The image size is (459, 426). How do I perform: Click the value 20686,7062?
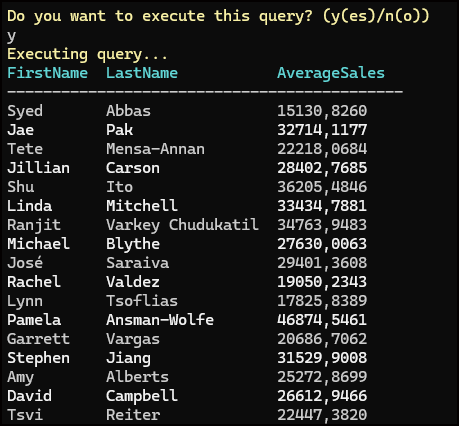322,339
